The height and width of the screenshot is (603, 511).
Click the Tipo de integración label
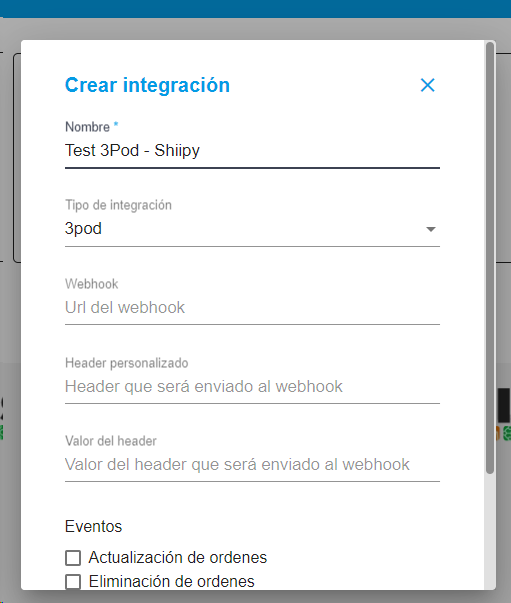tap(118, 205)
